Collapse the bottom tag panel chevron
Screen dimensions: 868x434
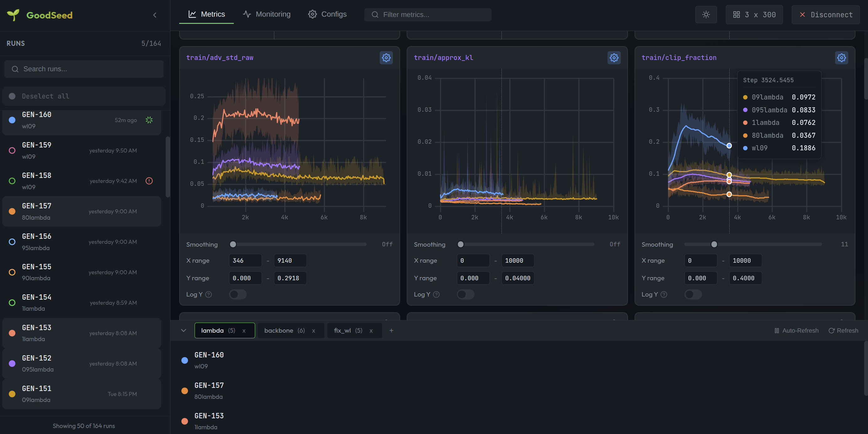click(184, 330)
